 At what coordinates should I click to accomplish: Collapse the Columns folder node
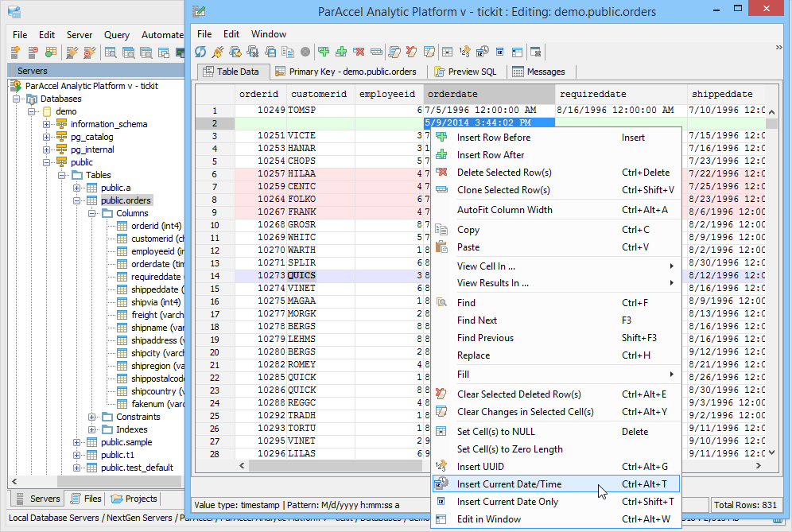92,213
